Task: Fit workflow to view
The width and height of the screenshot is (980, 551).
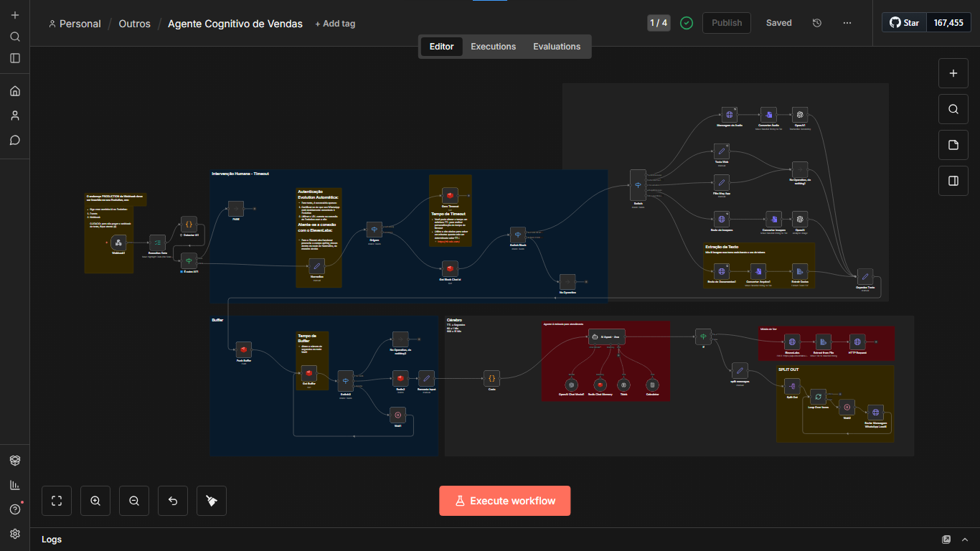Action: [x=57, y=501]
